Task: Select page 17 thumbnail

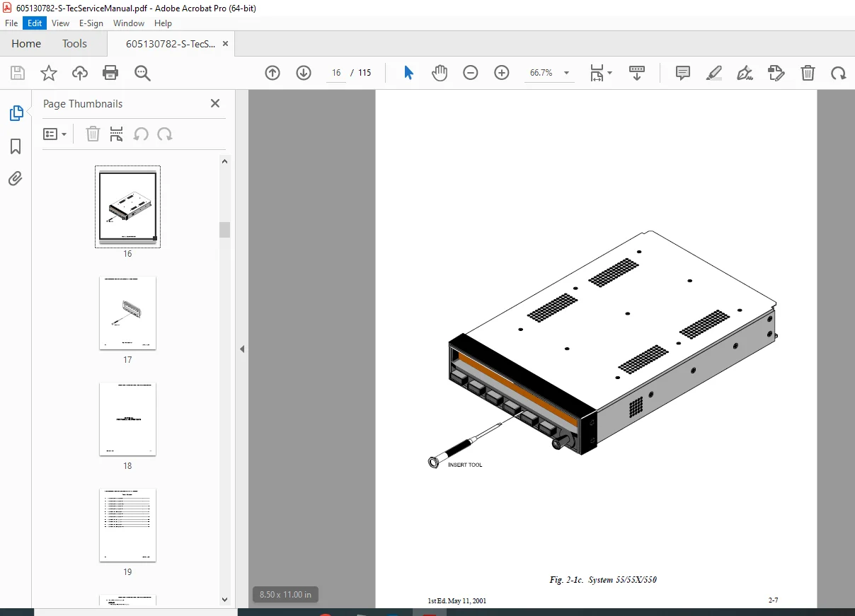Action: click(x=127, y=313)
